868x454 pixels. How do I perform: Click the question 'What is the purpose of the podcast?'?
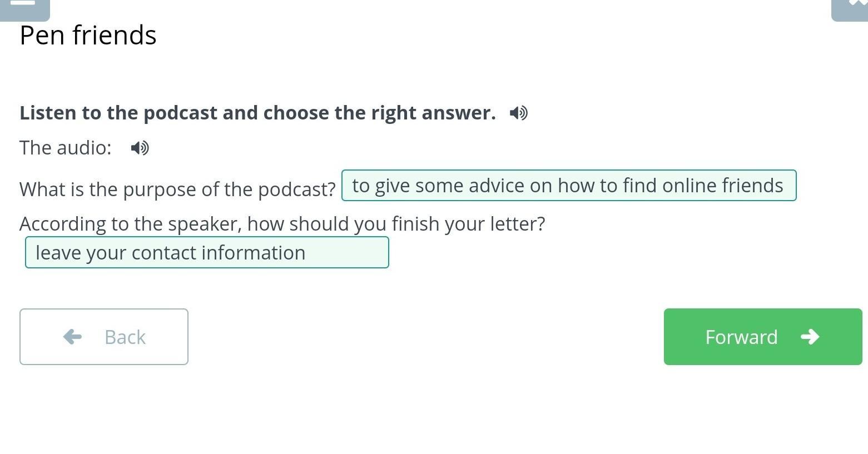point(177,189)
